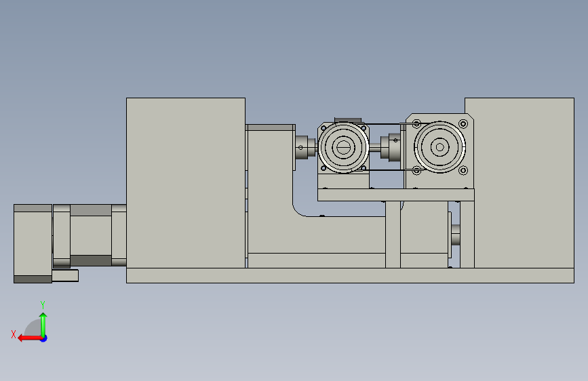This screenshot has height=381, width=588.
Task: Select the long base plate under the assembly
Action: pyautogui.click(x=350, y=276)
